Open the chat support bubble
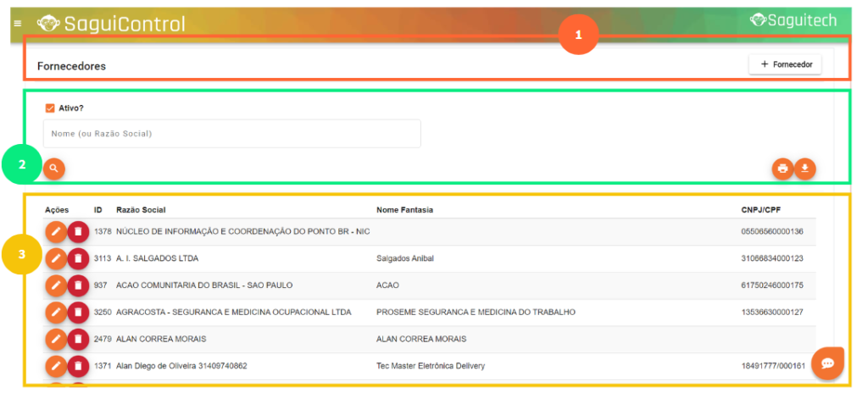 tap(827, 363)
